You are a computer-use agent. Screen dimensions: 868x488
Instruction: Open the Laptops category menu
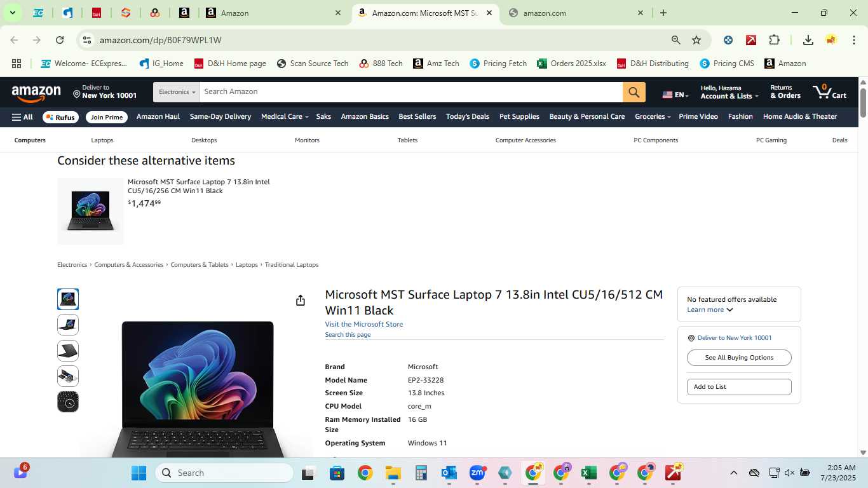(x=102, y=140)
